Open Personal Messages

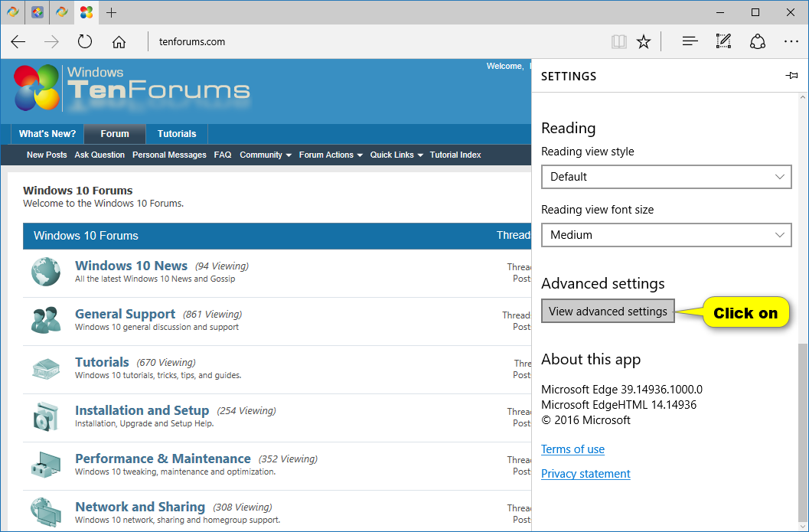point(169,155)
